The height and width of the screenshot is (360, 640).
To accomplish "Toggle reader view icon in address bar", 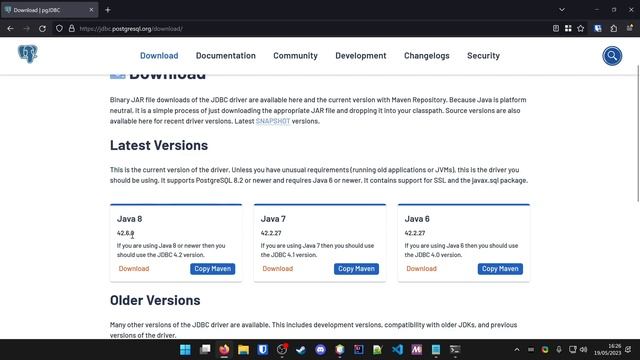I will click(x=556, y=29).
